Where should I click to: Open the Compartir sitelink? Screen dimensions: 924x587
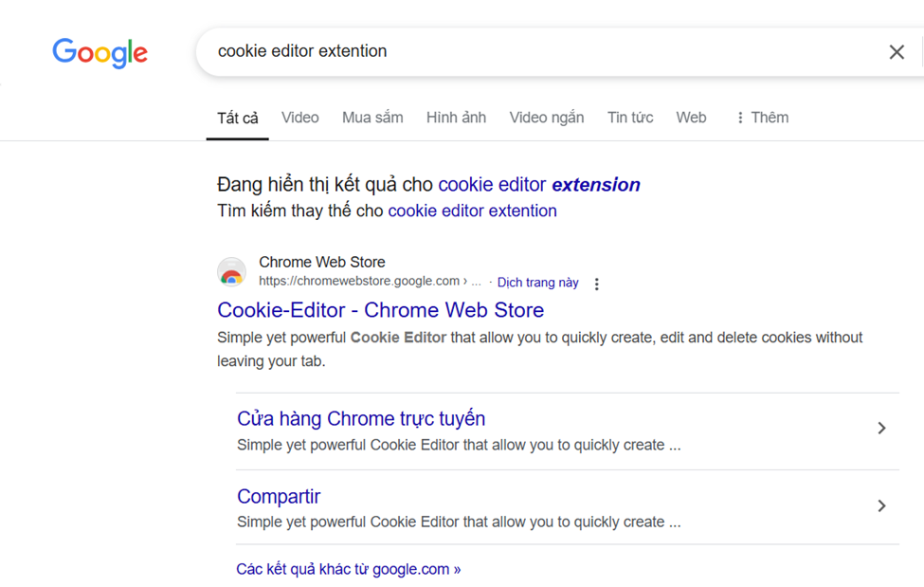pos(279,497)
